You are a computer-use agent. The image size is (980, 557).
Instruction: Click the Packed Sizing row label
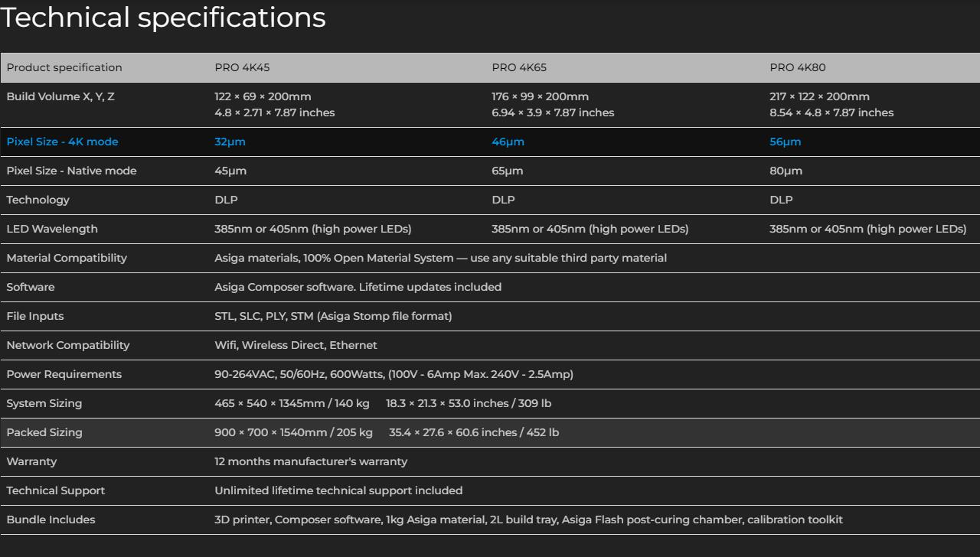(x=44, y=432)
